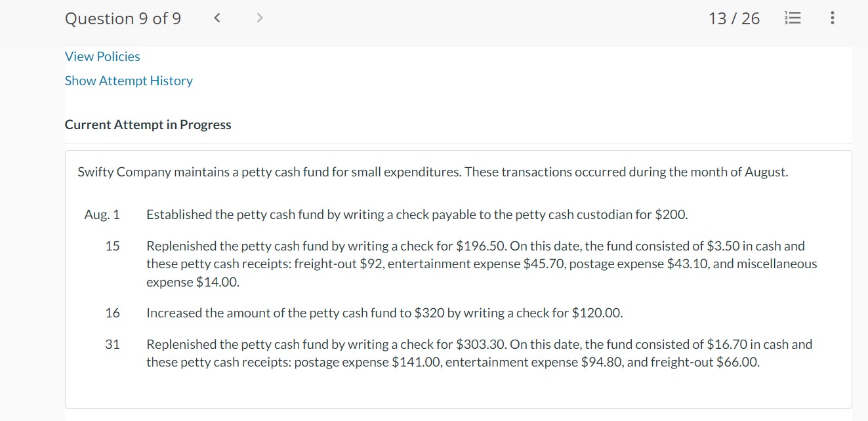Go to the previous question arrow
The height and width of the screenshot is (421, 868).
point(217,18)
